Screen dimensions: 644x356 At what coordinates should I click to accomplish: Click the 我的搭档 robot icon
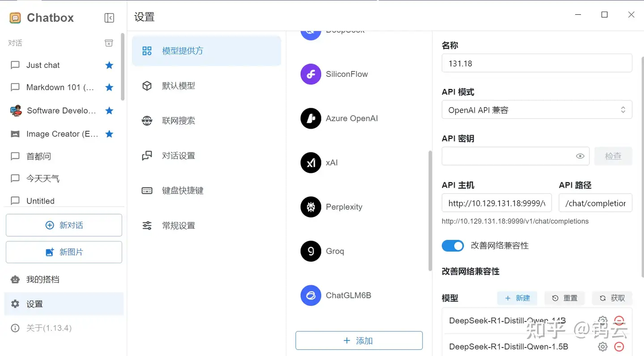15,280
